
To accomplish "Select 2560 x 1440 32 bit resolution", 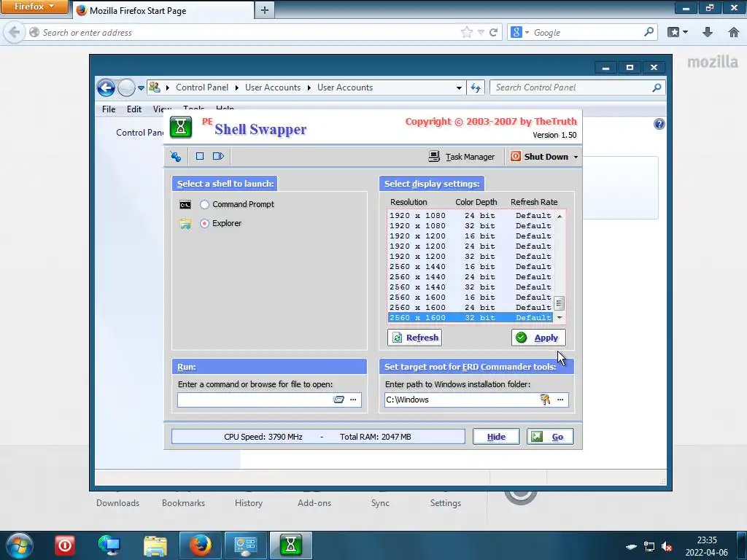I will coord(471,287).
